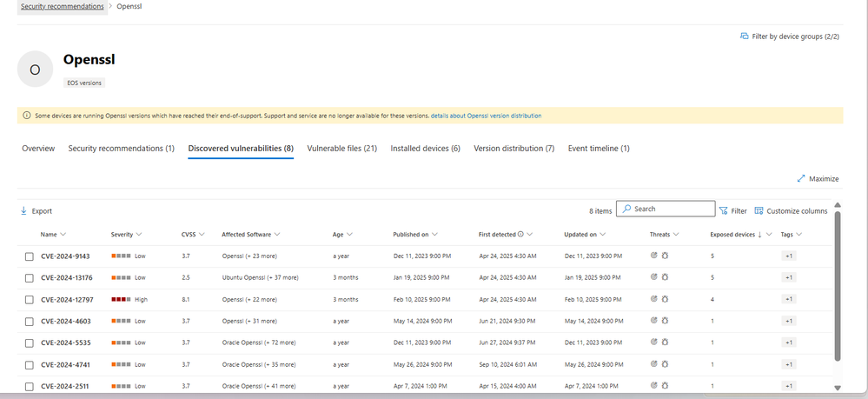868x399 pixels.
Task: Select the CVE-2024-9143 checkbox
Action: pyautogui.click(x=30, y=256)
